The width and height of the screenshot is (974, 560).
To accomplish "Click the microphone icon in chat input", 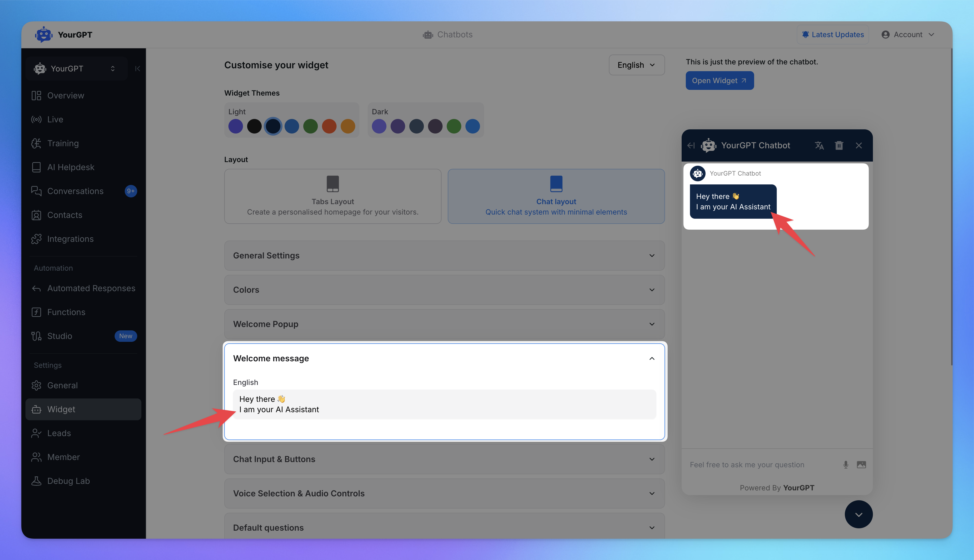I will click(x=845, y=465).
